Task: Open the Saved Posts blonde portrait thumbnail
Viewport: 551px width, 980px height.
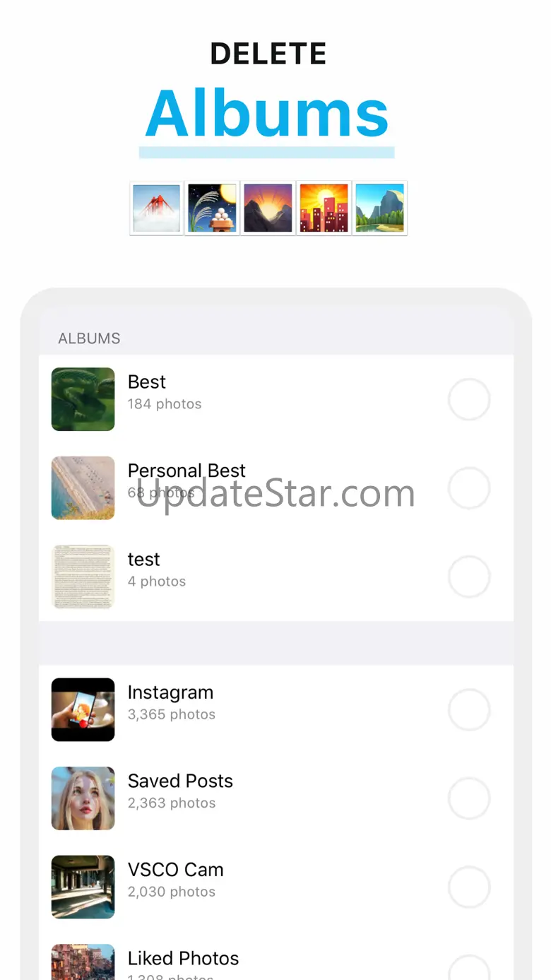Action: 83,798
